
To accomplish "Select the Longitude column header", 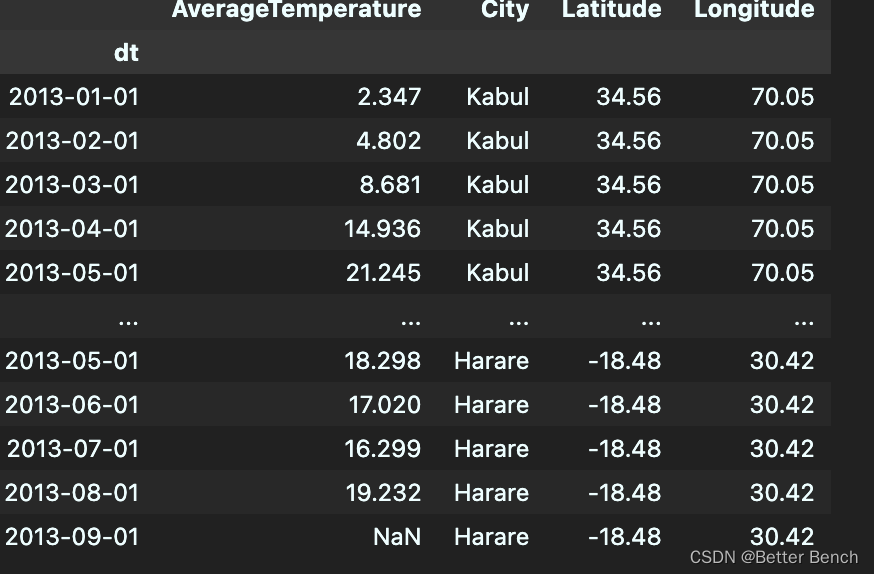I will (x=754, y=9).
